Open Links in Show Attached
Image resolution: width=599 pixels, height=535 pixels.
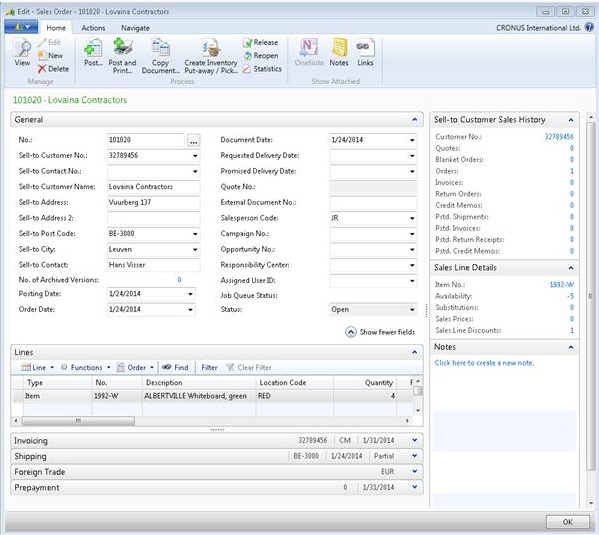(365, 53)
